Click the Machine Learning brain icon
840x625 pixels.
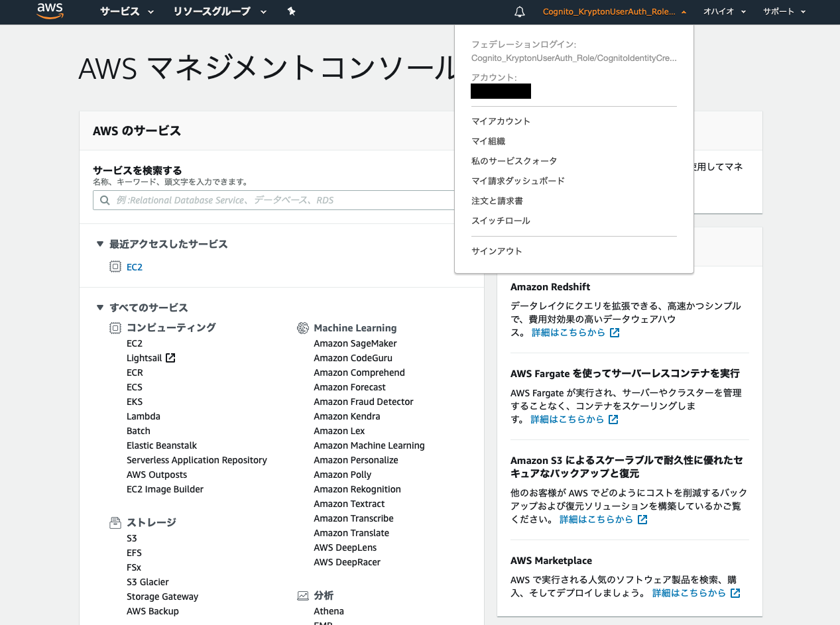(303, 327)
